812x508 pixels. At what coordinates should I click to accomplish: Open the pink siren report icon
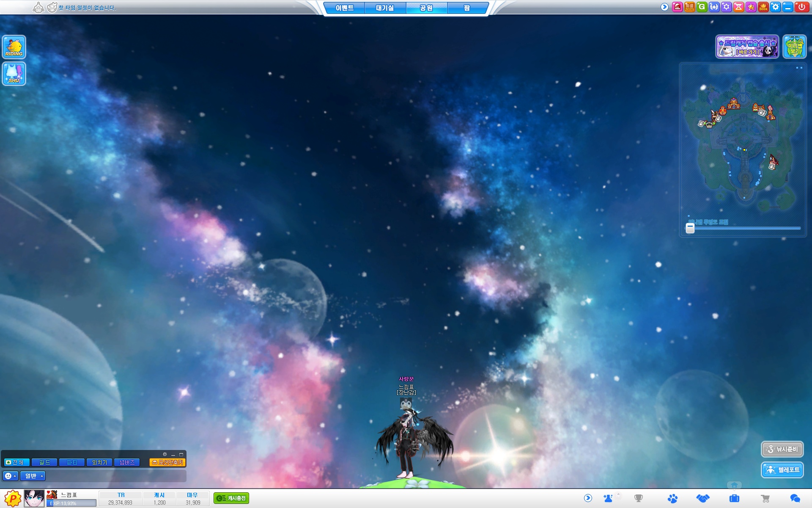pos(677,7)
